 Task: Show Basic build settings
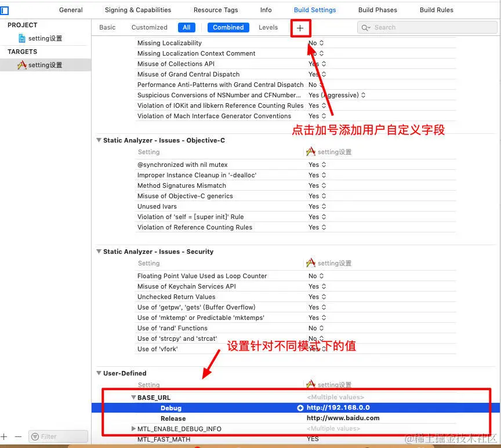tap(107, 27)
